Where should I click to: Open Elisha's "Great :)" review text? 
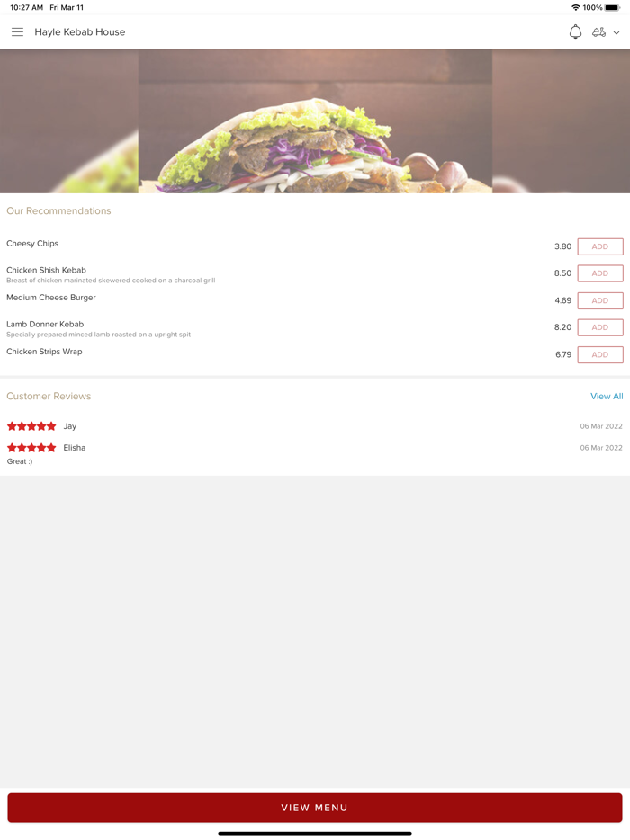pos(19,461)
